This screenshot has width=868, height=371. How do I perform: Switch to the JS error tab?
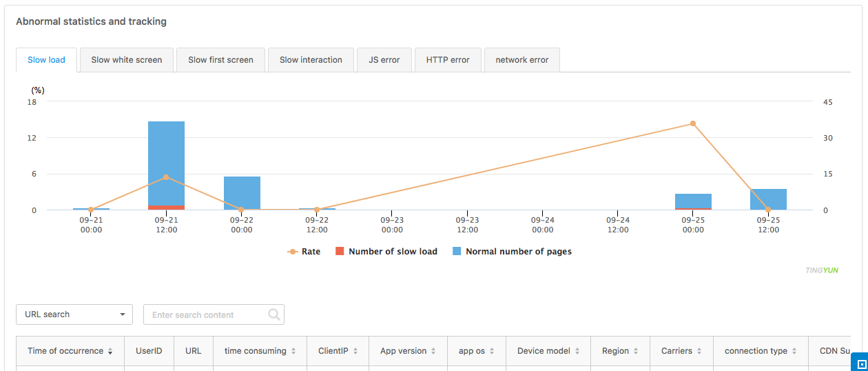tap(384, 60)
